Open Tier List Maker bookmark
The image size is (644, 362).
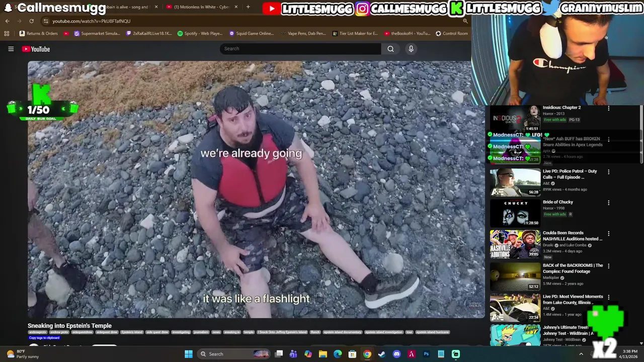tap(355, 33)
